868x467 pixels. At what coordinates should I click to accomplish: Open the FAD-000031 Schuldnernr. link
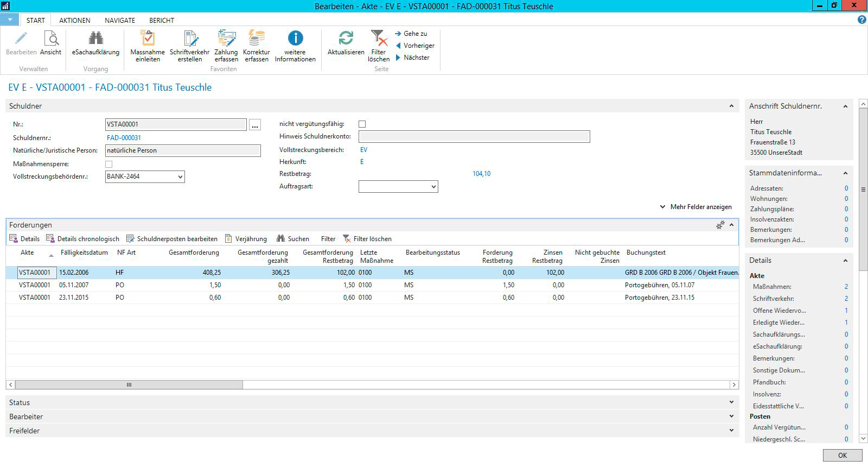click(x=124, y=138)
